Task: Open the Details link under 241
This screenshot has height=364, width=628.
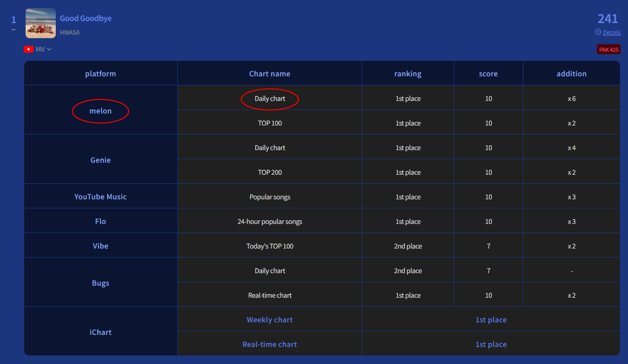Action: coord(611,32)
